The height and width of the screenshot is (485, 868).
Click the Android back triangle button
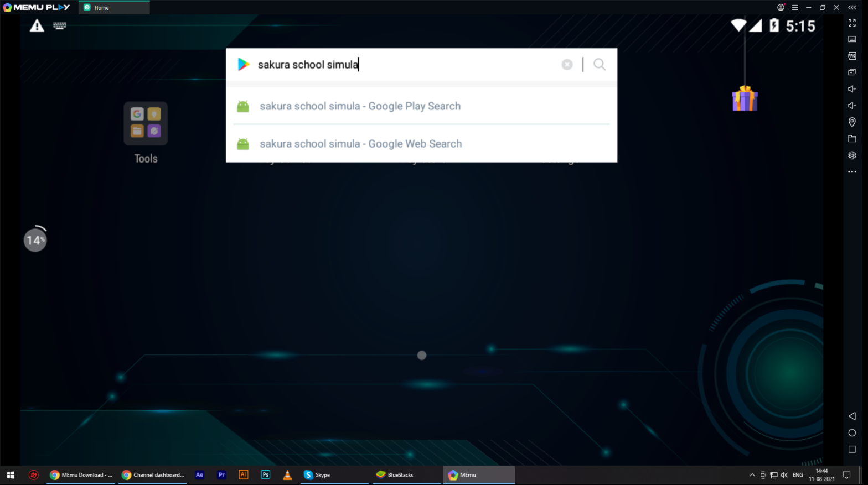(x=852, y=416)
